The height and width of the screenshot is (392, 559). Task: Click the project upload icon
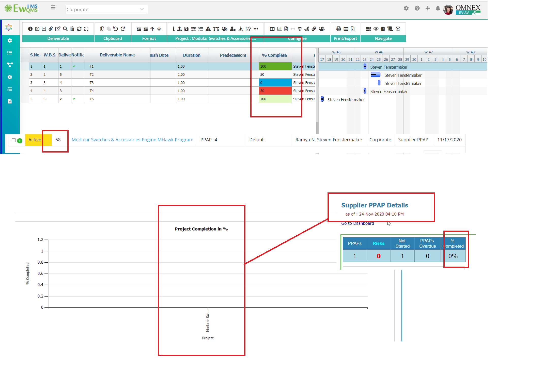pos(180,29)
